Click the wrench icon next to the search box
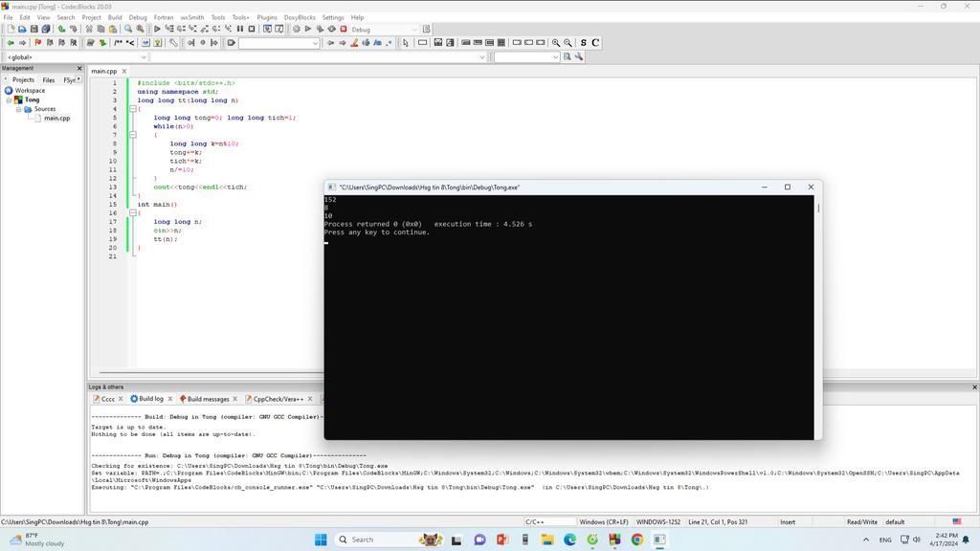The height and width of the screenshot is (551, 980). [579, 56]
